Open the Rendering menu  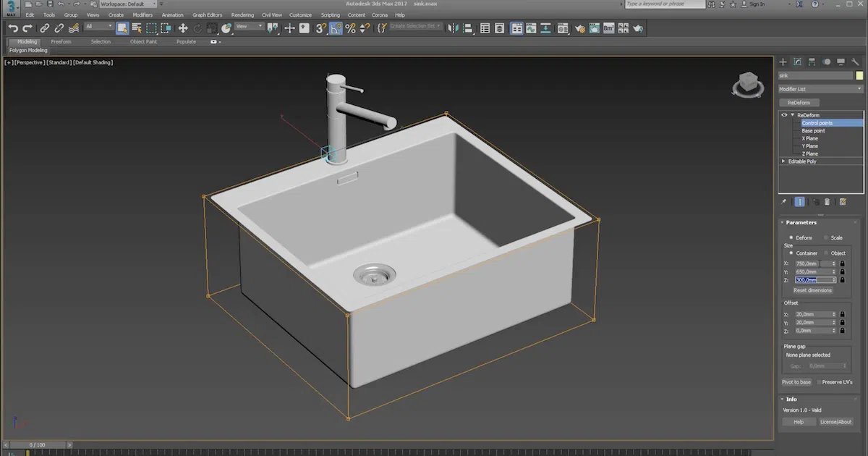[x=242, y=14]
